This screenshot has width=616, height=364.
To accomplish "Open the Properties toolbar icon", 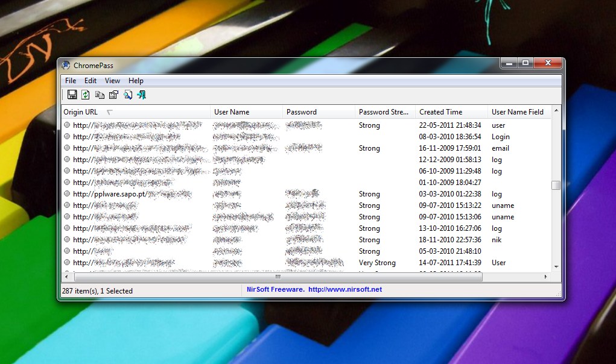I will [113, 95].
